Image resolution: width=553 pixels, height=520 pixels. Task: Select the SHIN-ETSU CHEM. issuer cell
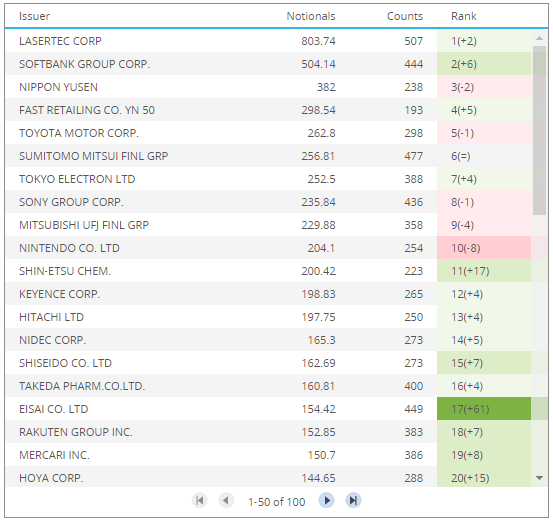pyautogui.click(x=65, y=271)
